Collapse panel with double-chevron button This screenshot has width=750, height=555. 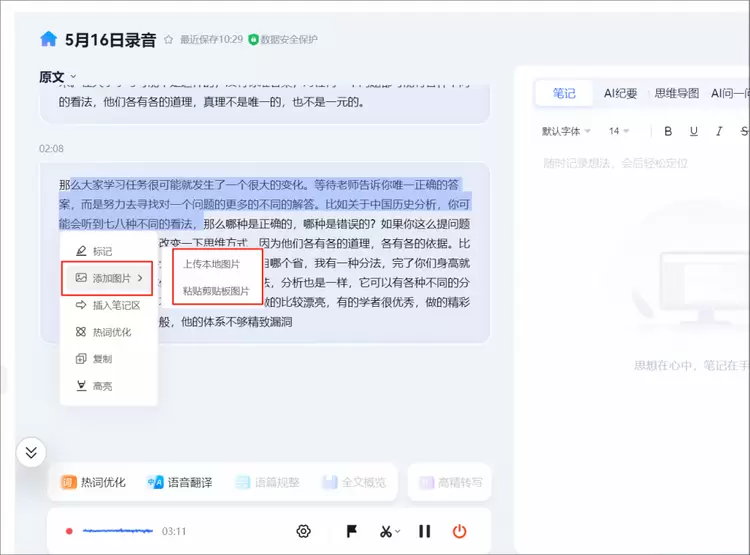31,452
